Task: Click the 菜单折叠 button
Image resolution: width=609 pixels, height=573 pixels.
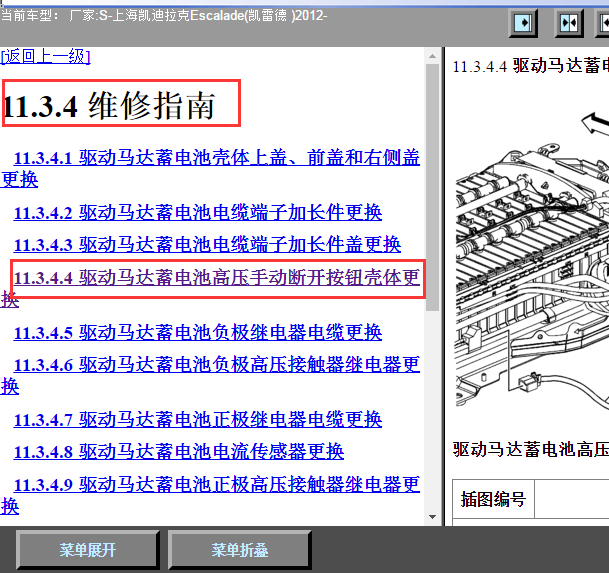Action: 240,550
